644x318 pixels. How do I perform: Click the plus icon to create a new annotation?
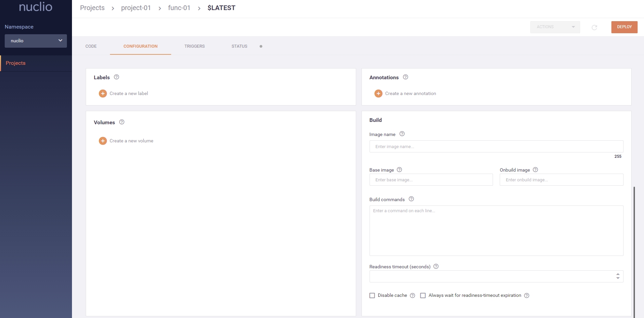tap(378, 94)
